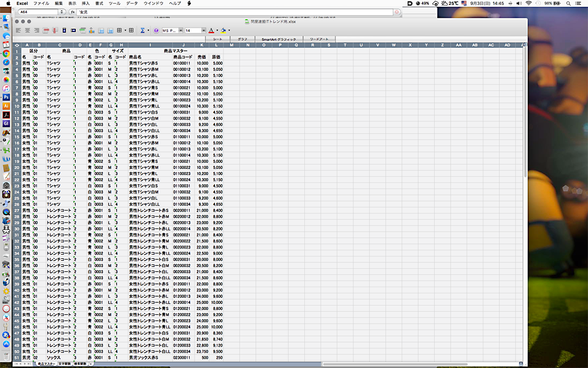Click the fx insert function button
This screenshot has height=368, width=588.
(x=73, y=12)
